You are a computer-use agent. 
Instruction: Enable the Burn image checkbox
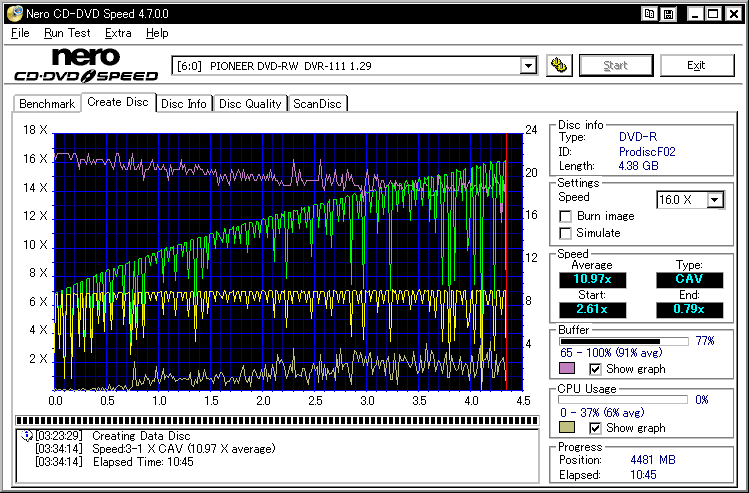567,216
